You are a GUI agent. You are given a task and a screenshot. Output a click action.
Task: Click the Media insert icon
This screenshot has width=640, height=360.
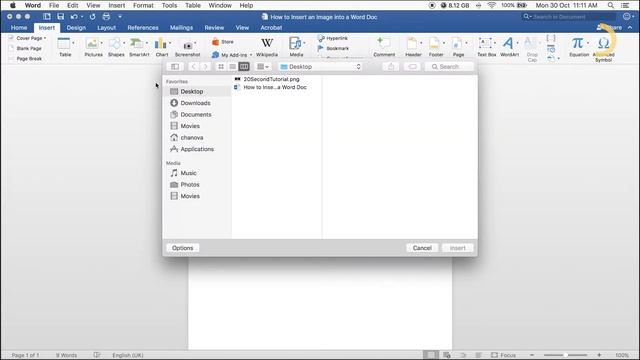point(296,47)
